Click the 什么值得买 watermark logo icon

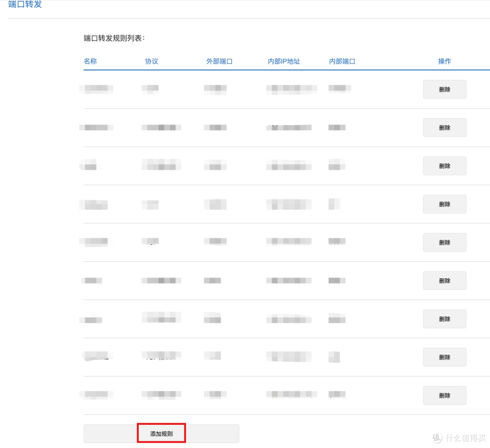click(x=437, y=438)
